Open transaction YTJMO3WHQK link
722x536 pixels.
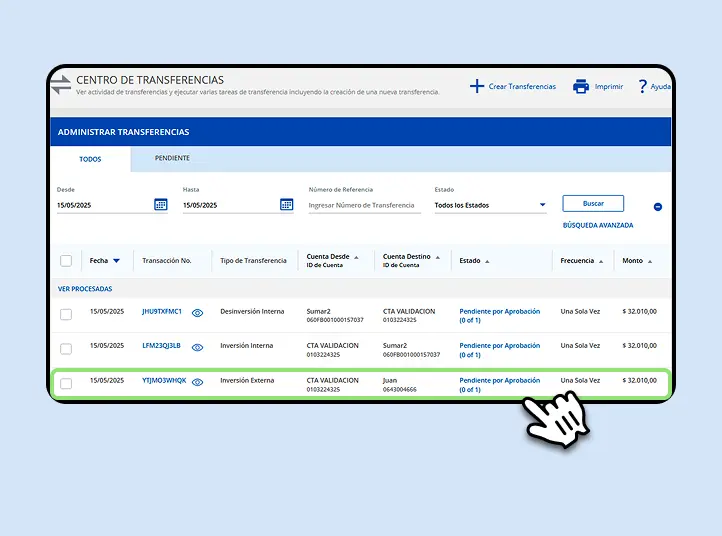[x=164, y=380]
